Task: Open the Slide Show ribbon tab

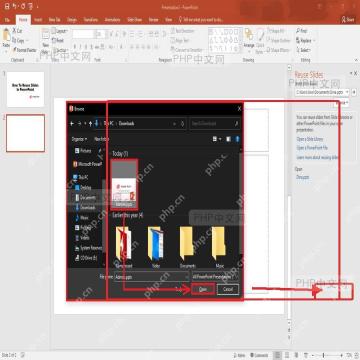Action: point(134,20)
